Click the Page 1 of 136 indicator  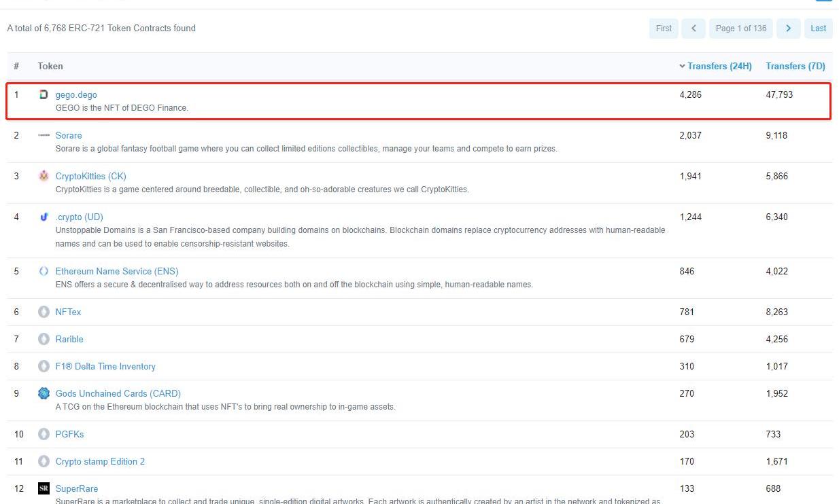(x=741, y=29)
